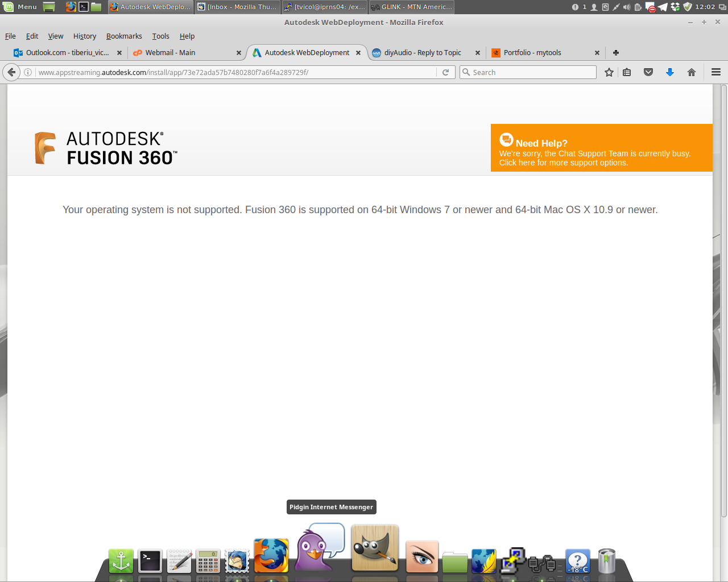728x582 pixels.
Task: Open the Trash in the dock
Action: [607, 561]
